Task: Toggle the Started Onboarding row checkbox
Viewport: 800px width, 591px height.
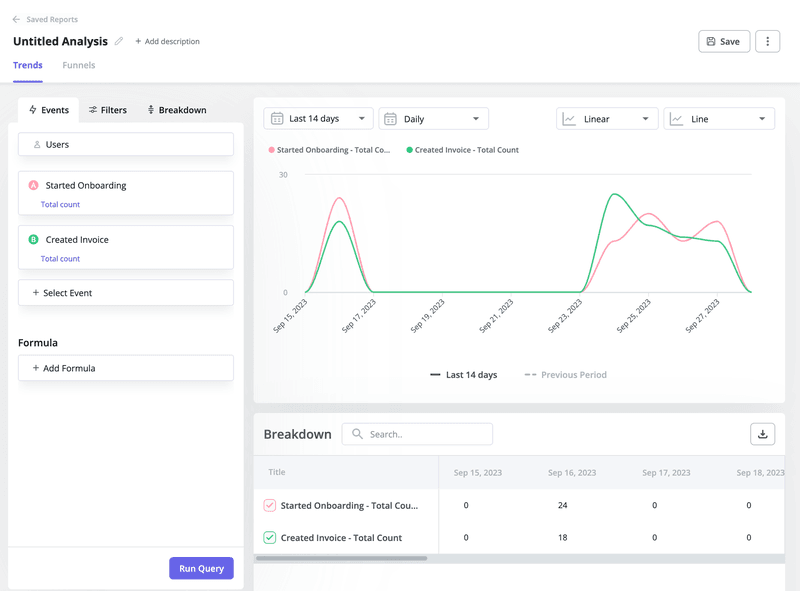Action: click(x=268, y=505)
